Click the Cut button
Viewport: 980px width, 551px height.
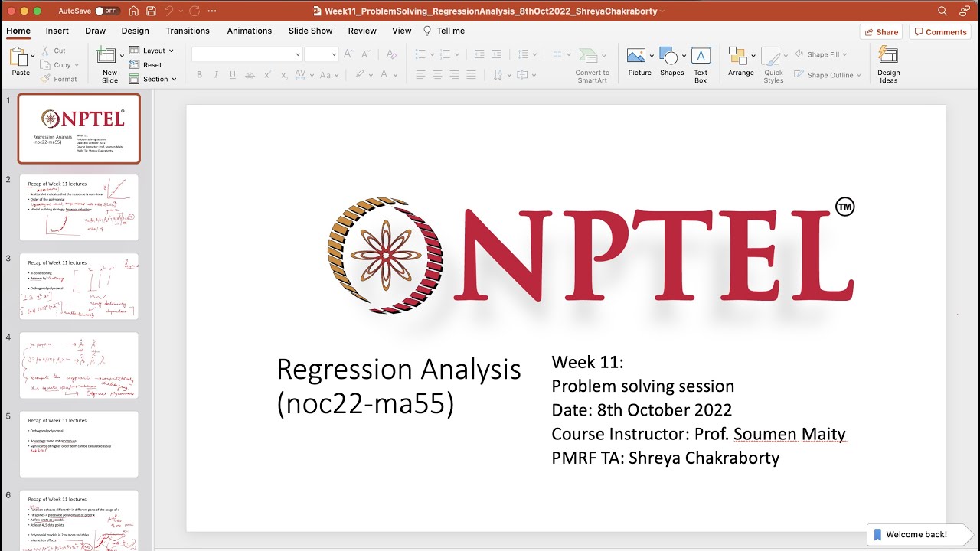click(x=54, y=51)
